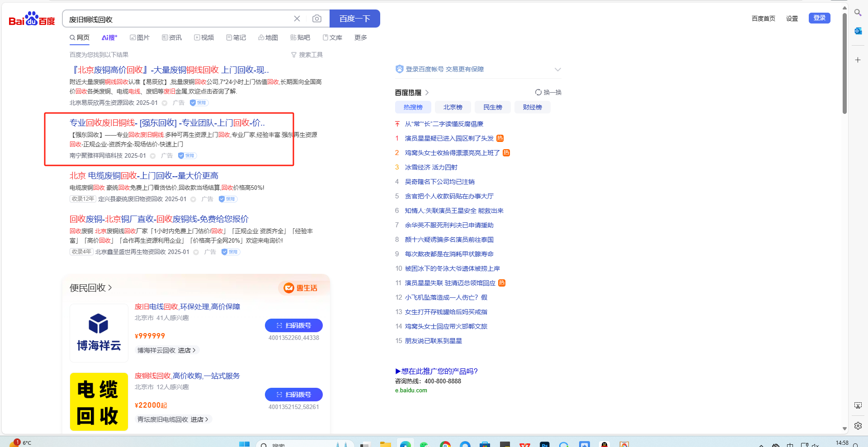Expand the 登录百度帐号 notice chevron
This screenshot has height=447, width=868.
(x=557, y=69)
